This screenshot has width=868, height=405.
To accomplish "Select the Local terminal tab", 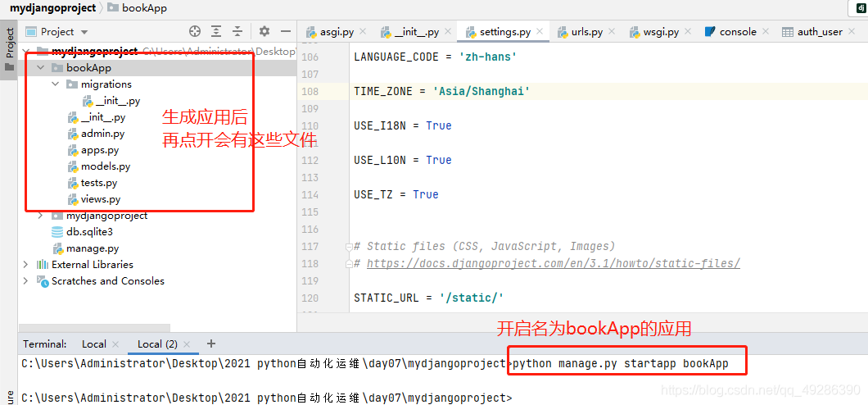I will click(x=94, y=344).
